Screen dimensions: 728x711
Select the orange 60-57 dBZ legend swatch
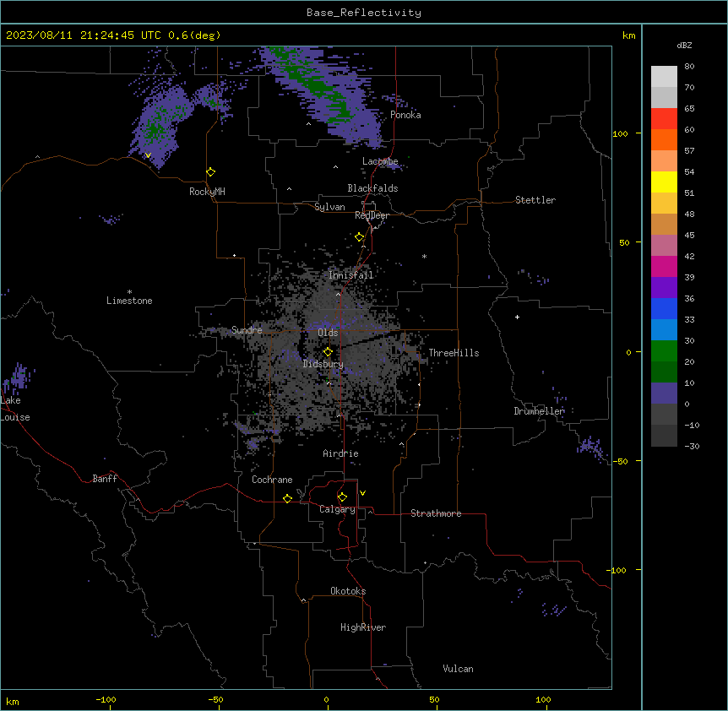[x=664, y=139]
